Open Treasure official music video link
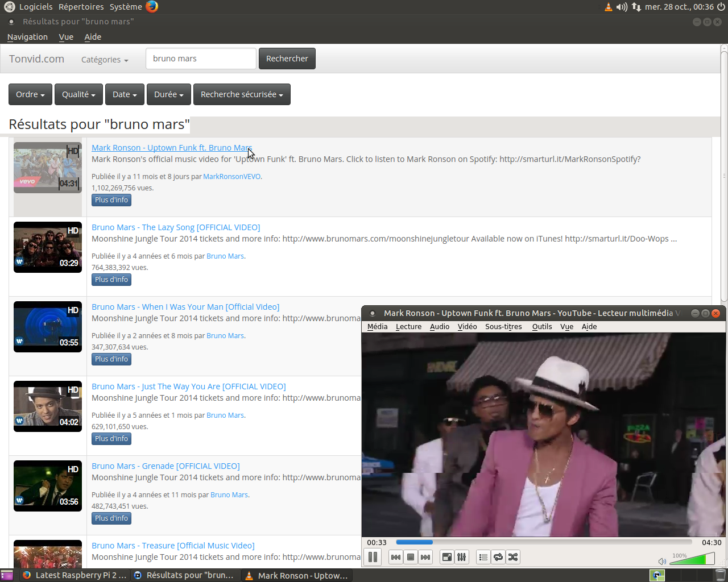This screenshot has height=582, width=728. tap(173, 546)
